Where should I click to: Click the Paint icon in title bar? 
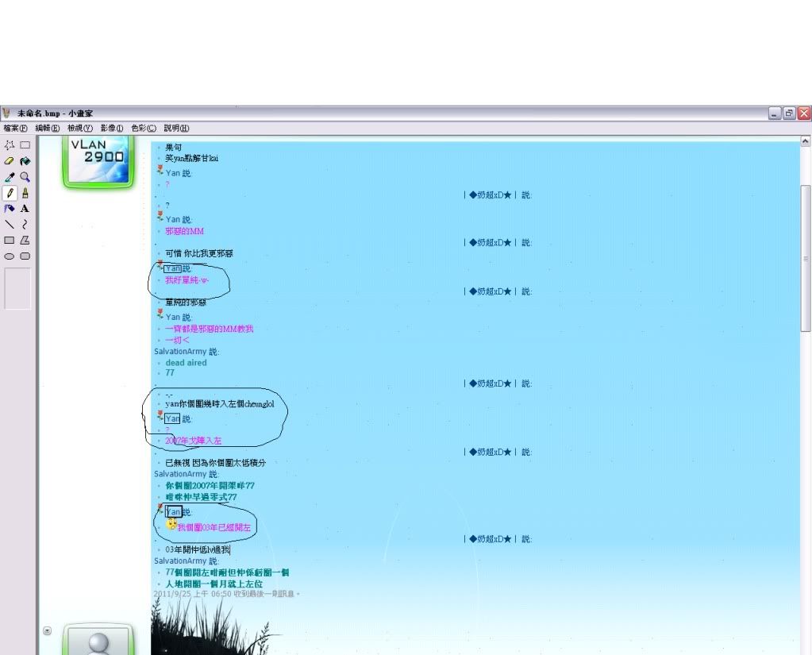(7, 114)
